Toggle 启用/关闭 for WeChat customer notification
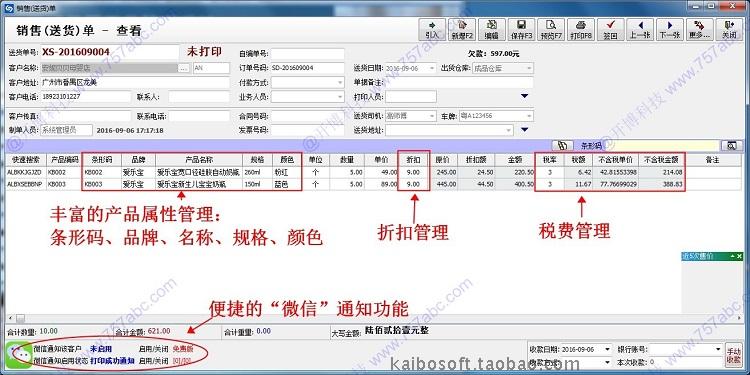The image size is (750, 375). (153, 349)
